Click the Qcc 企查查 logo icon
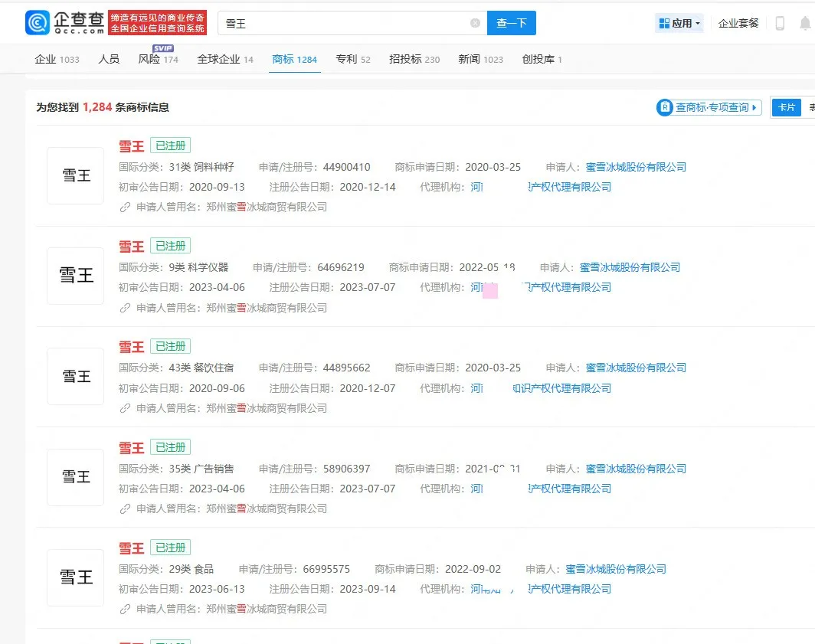 coord(38,22)
